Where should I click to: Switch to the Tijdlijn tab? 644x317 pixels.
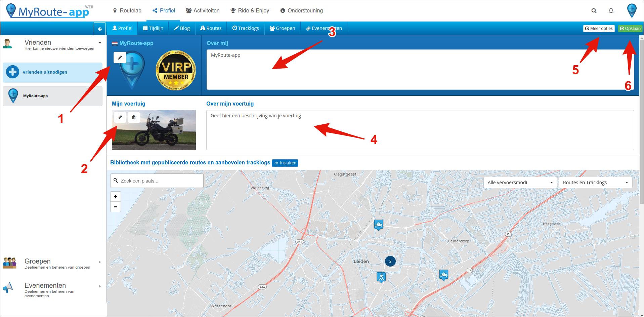click(153, 28)
